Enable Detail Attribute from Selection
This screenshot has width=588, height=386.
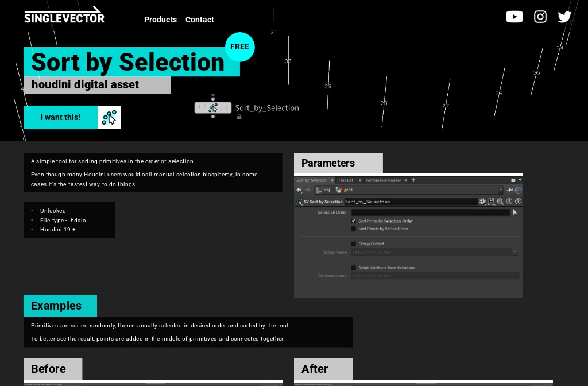[354, 267]
